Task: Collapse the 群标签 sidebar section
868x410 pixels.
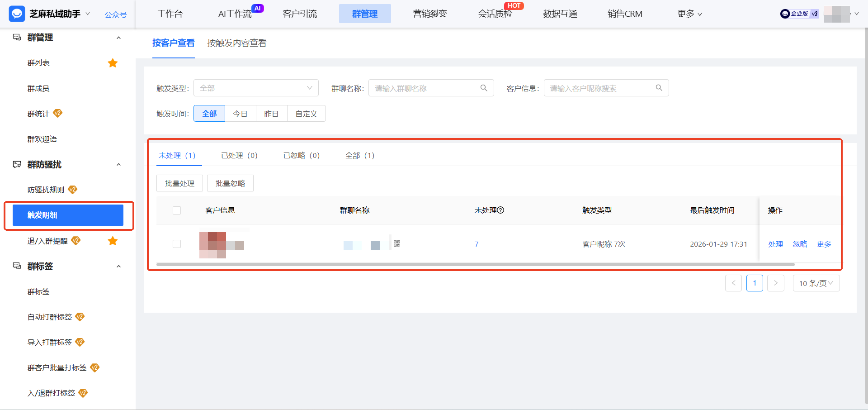Action: pyautogui.click(x=118, y=266)
